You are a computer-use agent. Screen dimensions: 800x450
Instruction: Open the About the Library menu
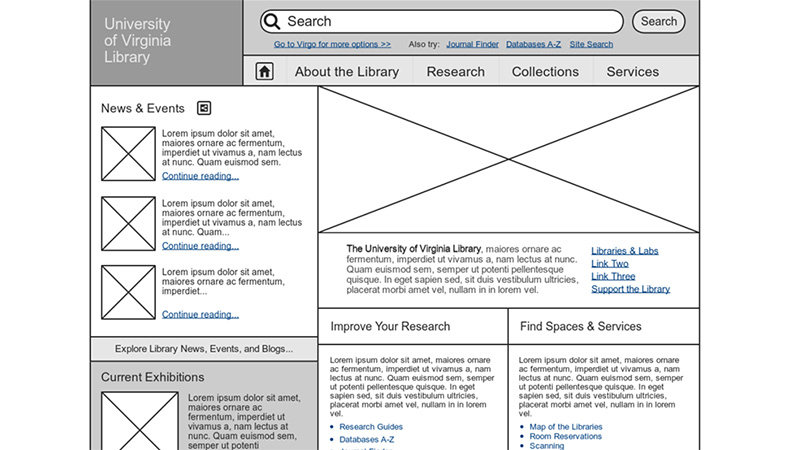(x=347, y=72)
